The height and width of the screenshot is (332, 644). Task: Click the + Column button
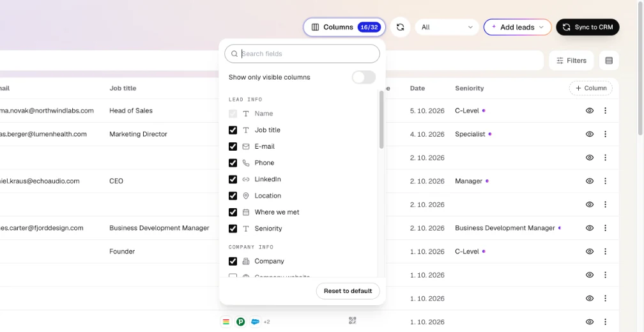(x=590, y=88)
